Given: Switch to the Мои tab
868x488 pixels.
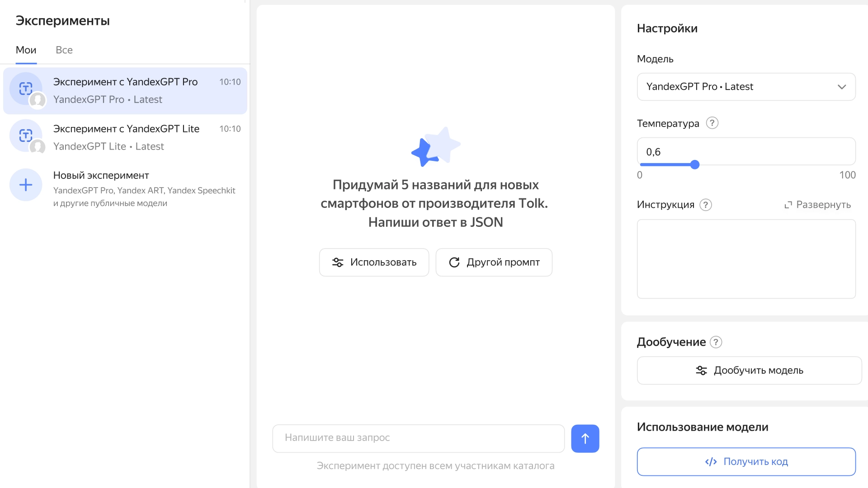Looking at the screenshot, I should click(26, 50).
